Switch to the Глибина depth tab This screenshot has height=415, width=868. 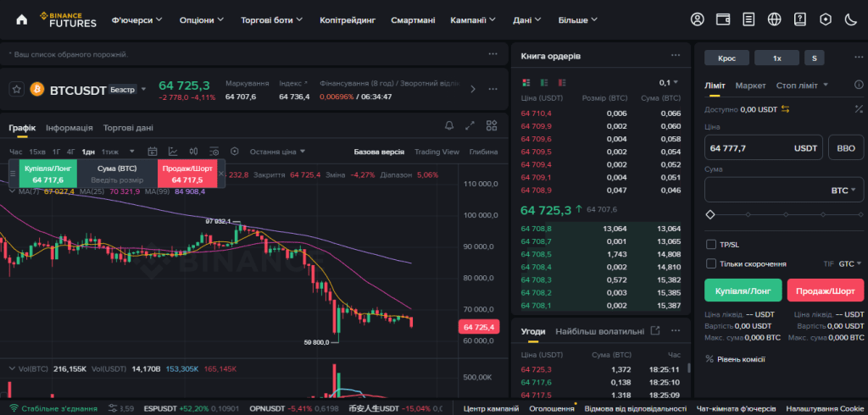click(x=483, y=152)
